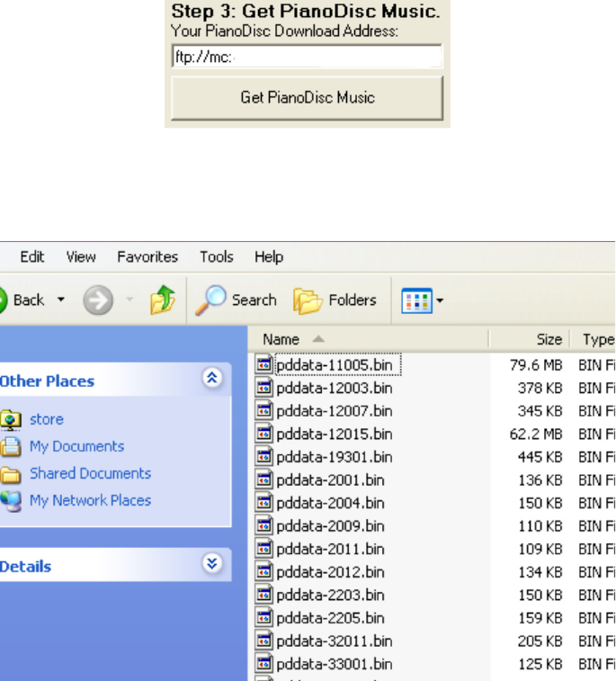Go up one folder level
Image resolution: width=616 pixels, height=681 pixels.
pyautogui.click(x=162, y=300)
